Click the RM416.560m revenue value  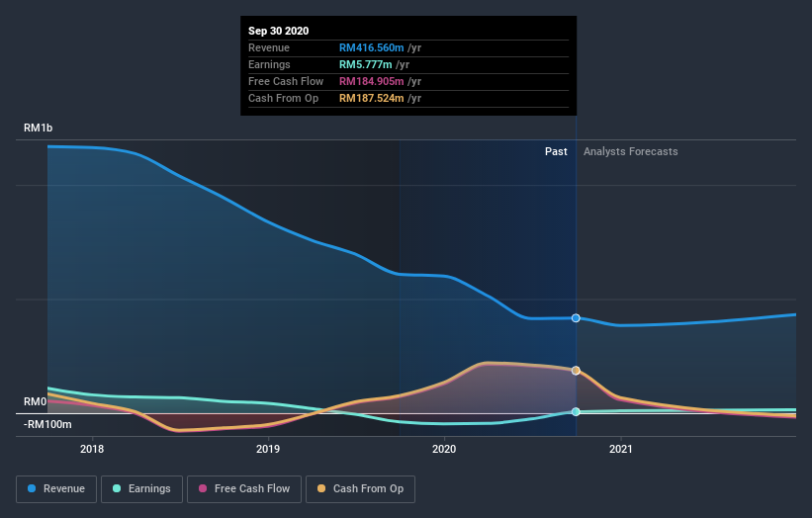[371, 47]
